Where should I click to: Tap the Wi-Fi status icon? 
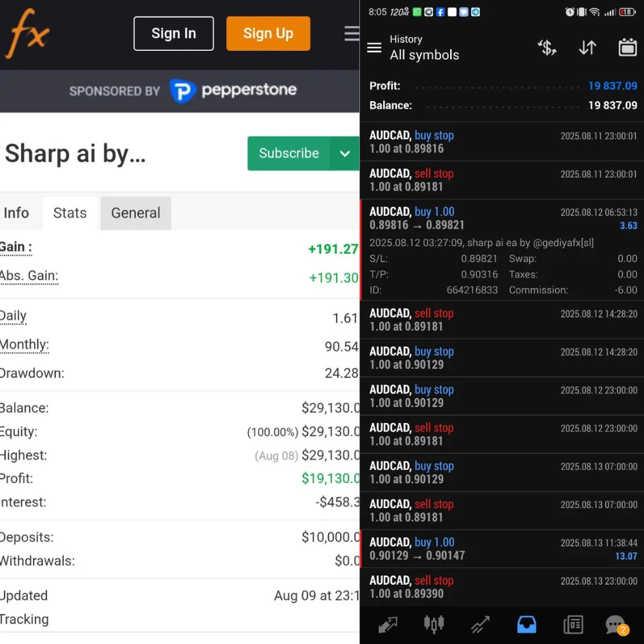point(594,12)
